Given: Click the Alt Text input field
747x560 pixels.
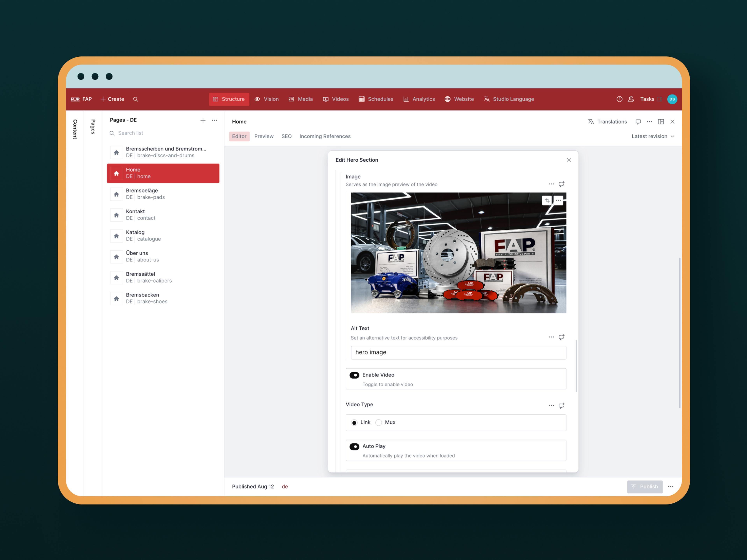Looking at the screenshot, I should click(458, 352).
